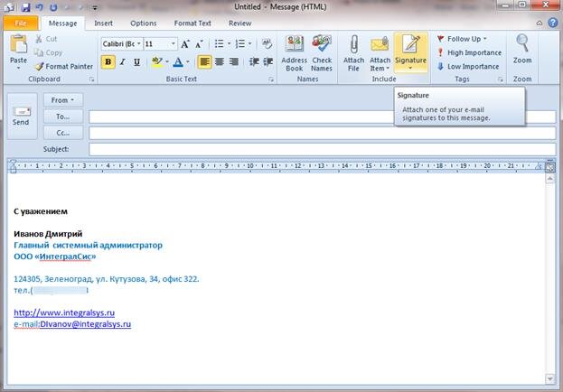Click the Increase Indent icon

pos(268,61)
